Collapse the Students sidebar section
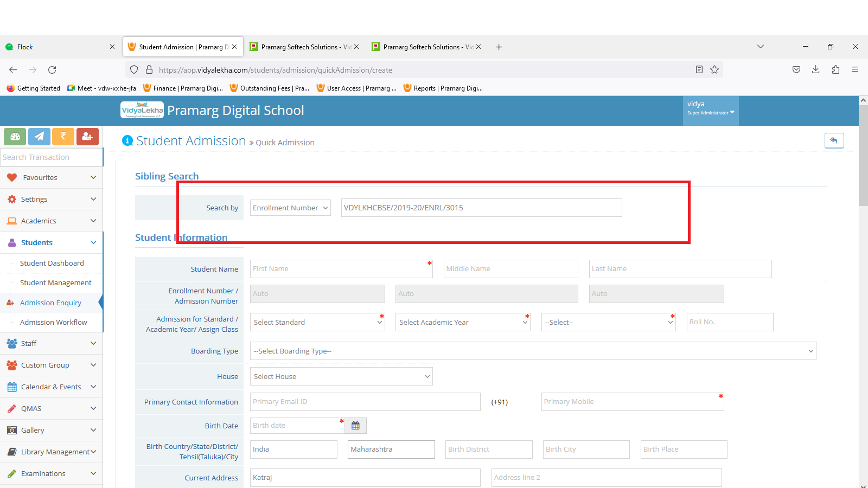 pos(52,242)
